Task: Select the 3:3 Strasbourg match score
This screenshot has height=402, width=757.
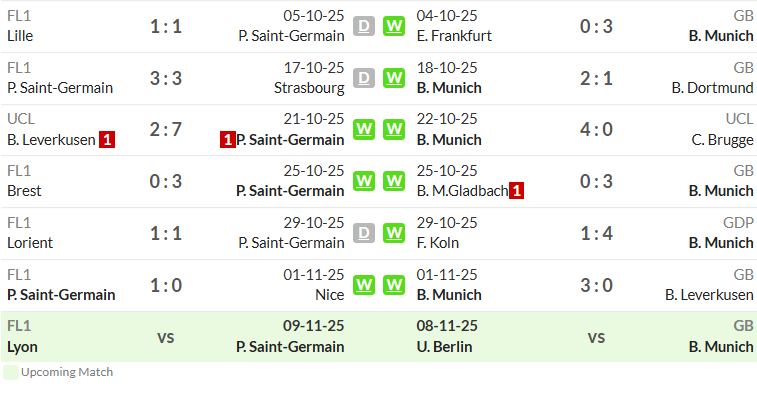Action: click(x=166, y=78)
